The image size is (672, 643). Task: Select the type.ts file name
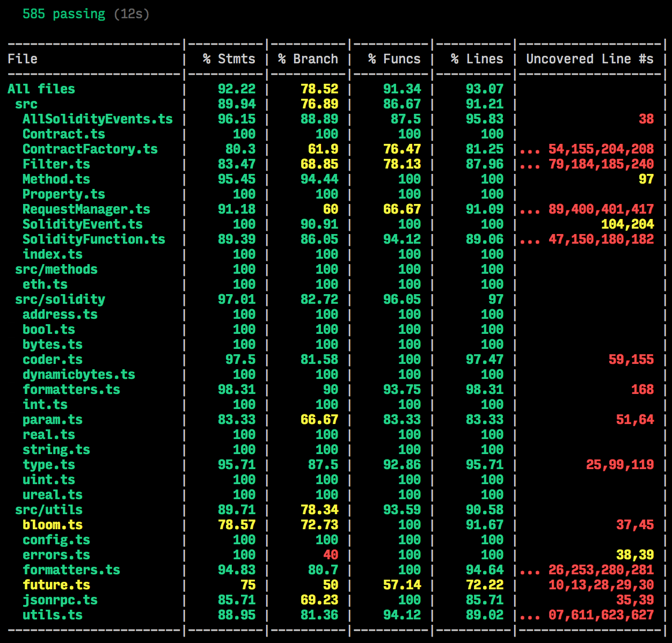(x=49, y=464)
